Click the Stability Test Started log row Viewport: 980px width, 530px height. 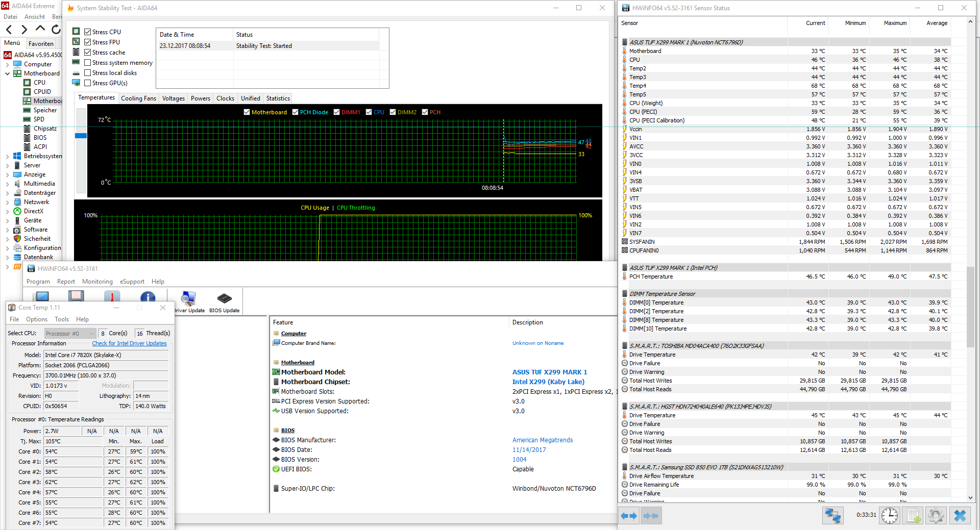pyautogui.click(x=269, y=46)
